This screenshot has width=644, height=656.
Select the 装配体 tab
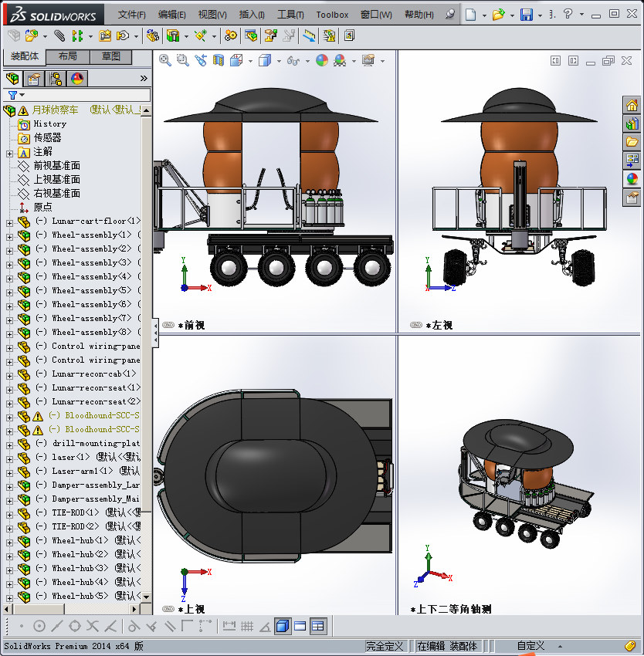(x=24, y=56)
